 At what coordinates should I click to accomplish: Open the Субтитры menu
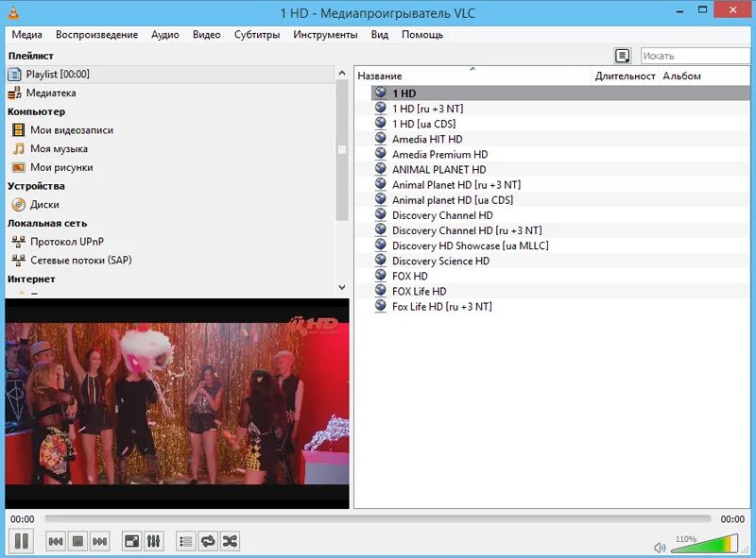[257, 35]
